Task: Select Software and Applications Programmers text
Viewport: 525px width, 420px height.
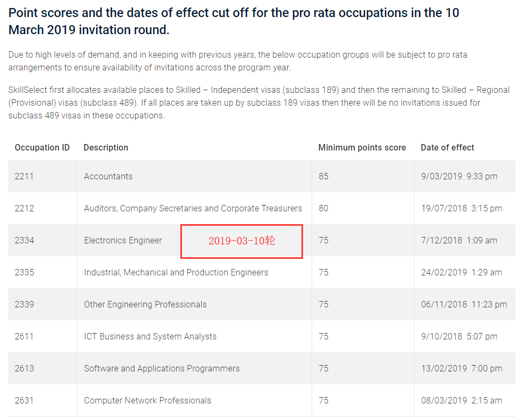Action: 162,368
